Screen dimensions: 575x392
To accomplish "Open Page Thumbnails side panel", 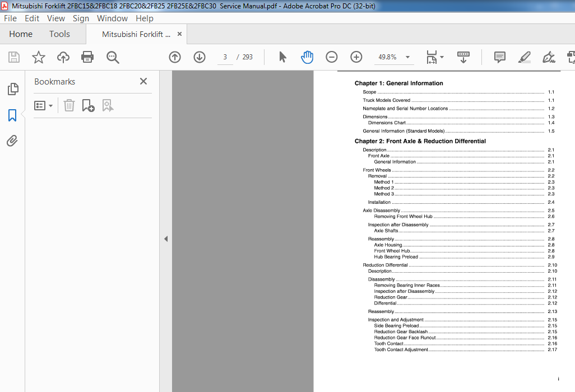I will click(x=13, y=89).
